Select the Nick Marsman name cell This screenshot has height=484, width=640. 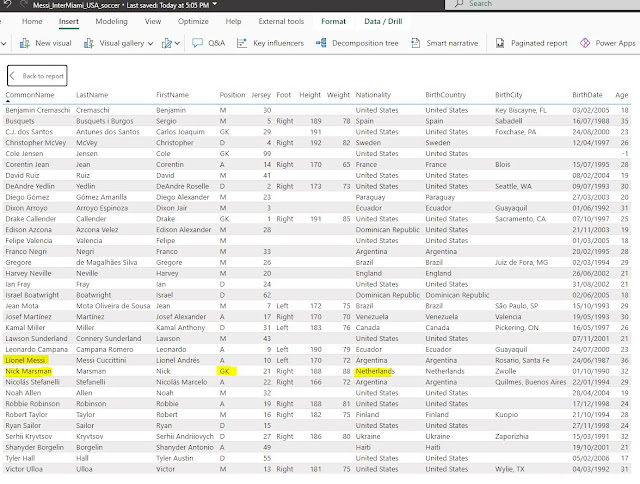click(x=29, y=371)
